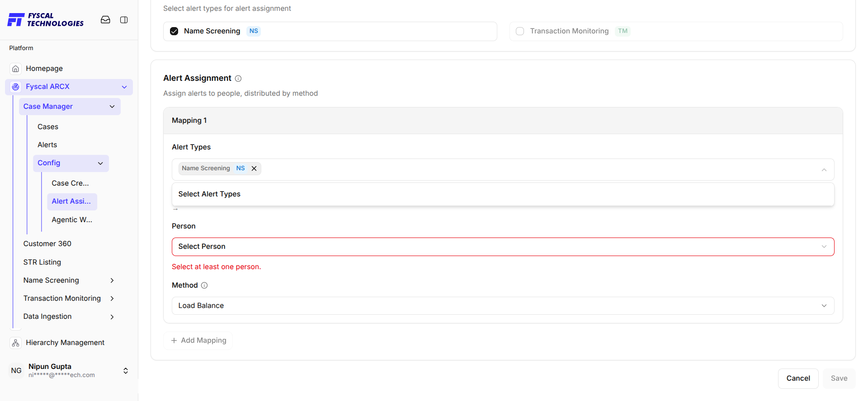Viewport: 868px width, 401px height.
Task: Open STR Listing page
Action: (x=42, y=262)
